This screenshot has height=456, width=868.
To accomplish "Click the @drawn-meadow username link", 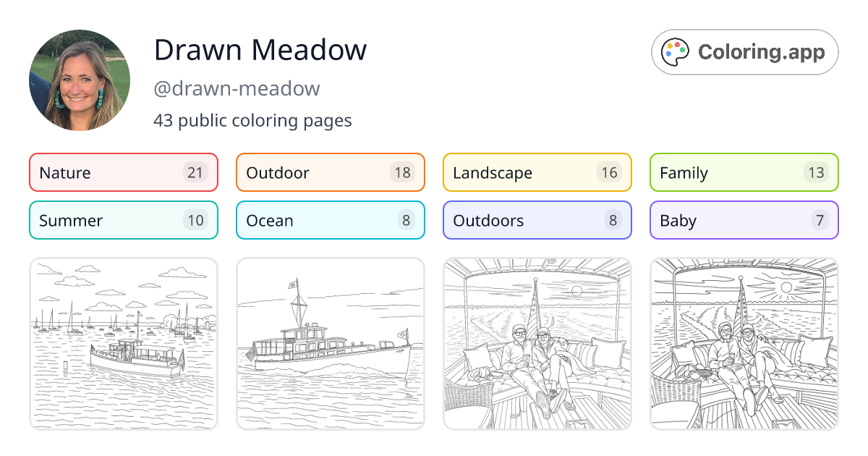I will [237, 88].
